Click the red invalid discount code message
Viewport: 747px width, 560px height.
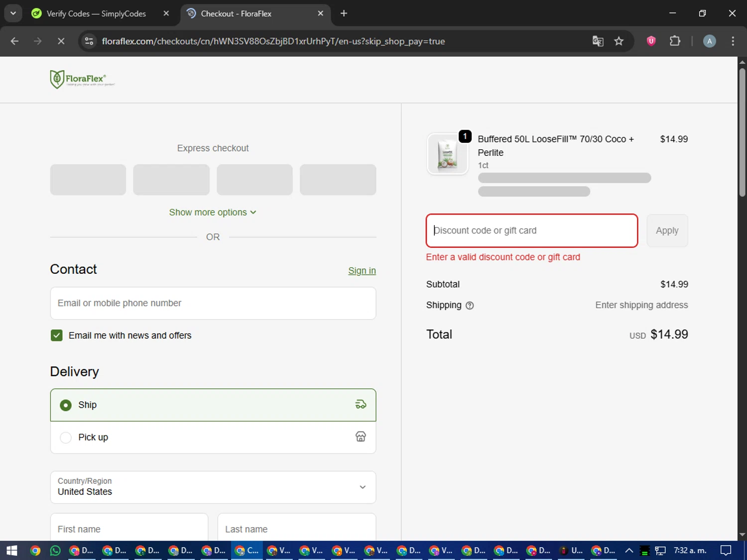coord(503,257)
